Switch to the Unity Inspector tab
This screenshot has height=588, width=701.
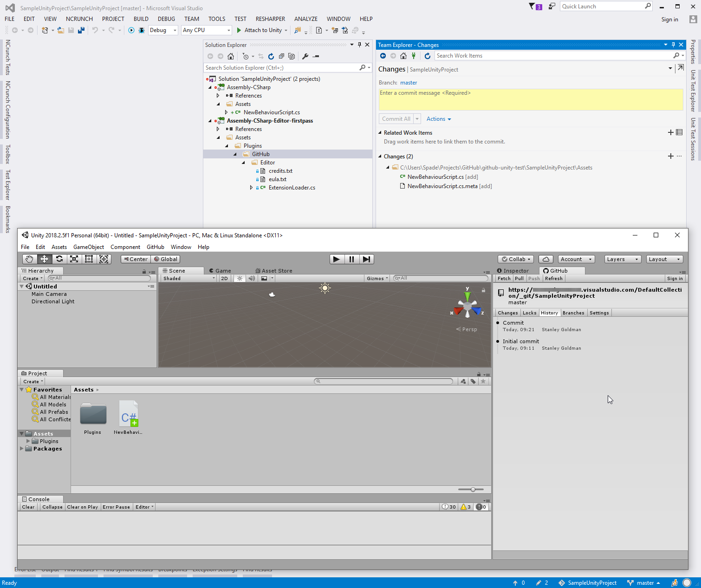(x=513, y=271)
